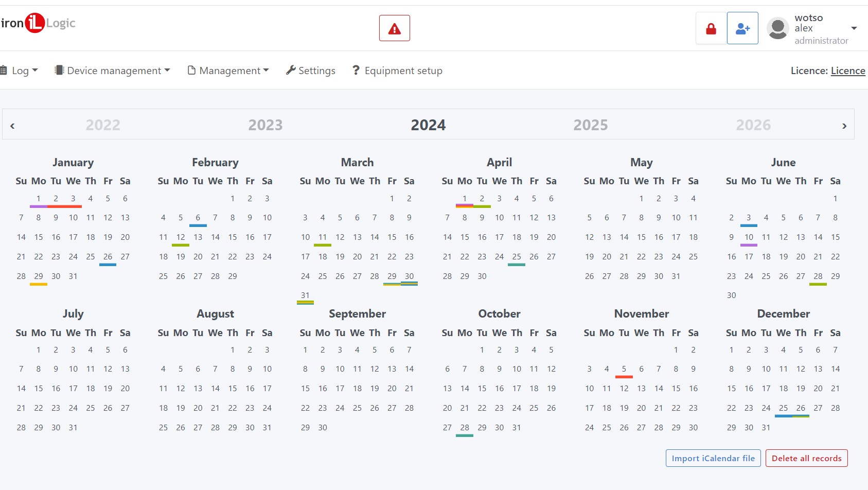The width and height of the screenshot is (868, 490).
Task: Switch to year 2025
Action: pyautogui.click(x=590, y=125)
